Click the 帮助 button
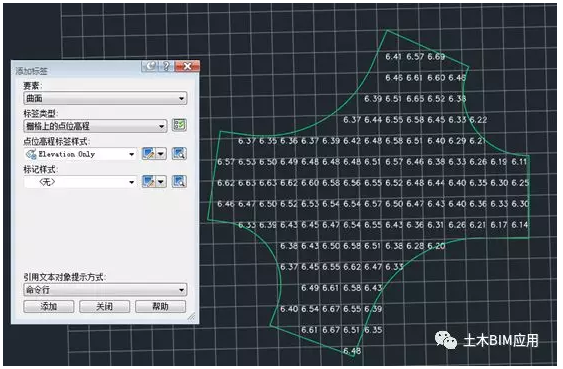Screen dimensions: 563x369 pos(160,307)
